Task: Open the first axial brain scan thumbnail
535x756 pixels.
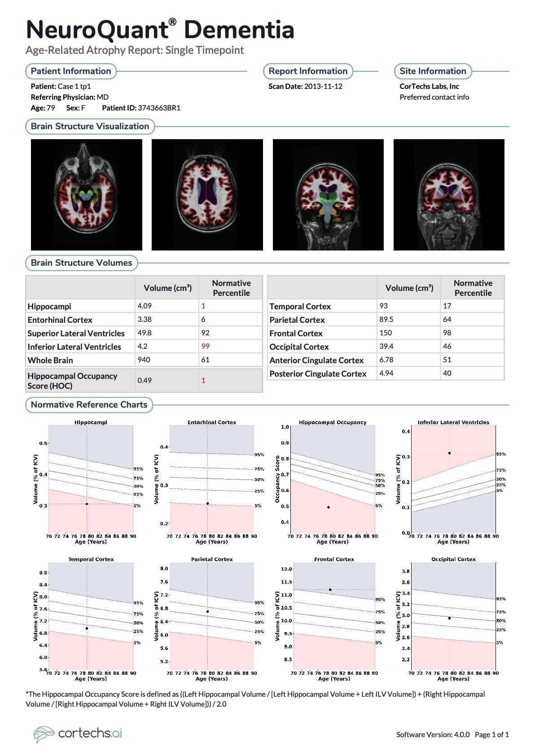Action: point(87,194)
